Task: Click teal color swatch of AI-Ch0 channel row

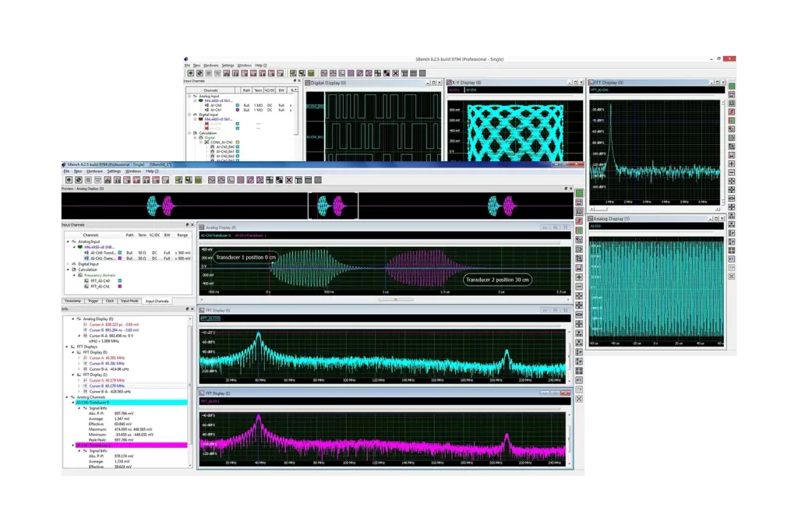Action: [x=120, y=253]
